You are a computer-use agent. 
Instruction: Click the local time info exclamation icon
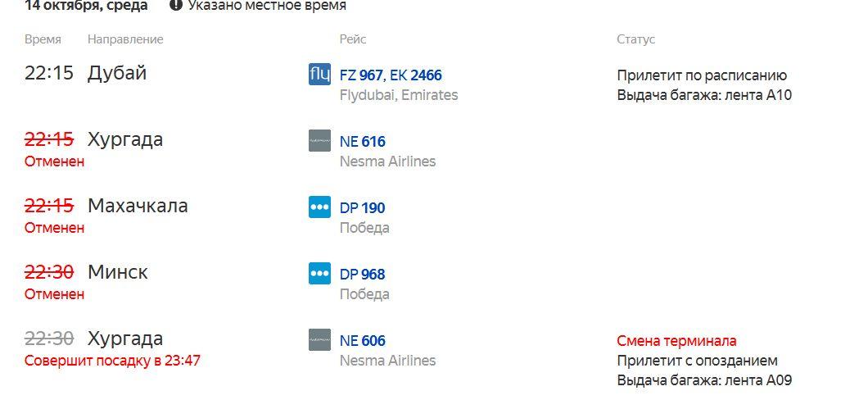176,6
